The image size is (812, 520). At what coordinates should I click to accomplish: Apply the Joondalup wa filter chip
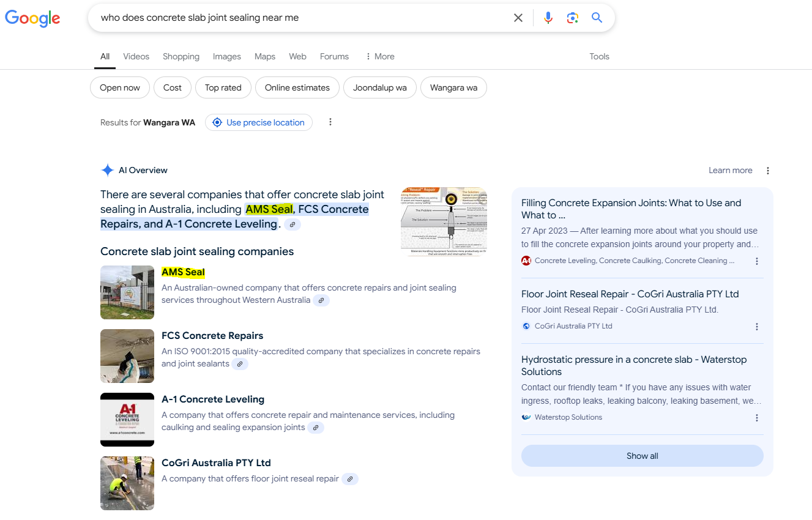[x=380, y=87]
